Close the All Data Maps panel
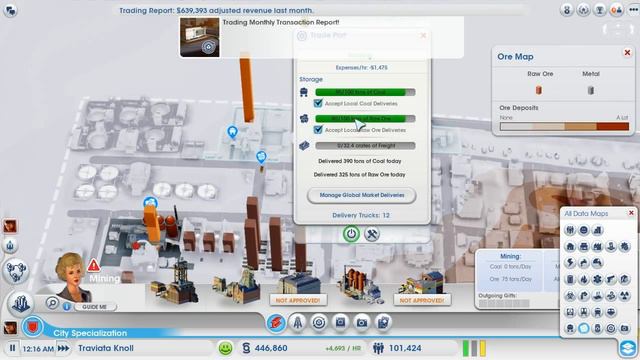640x360 pixels. coord(631,213)
